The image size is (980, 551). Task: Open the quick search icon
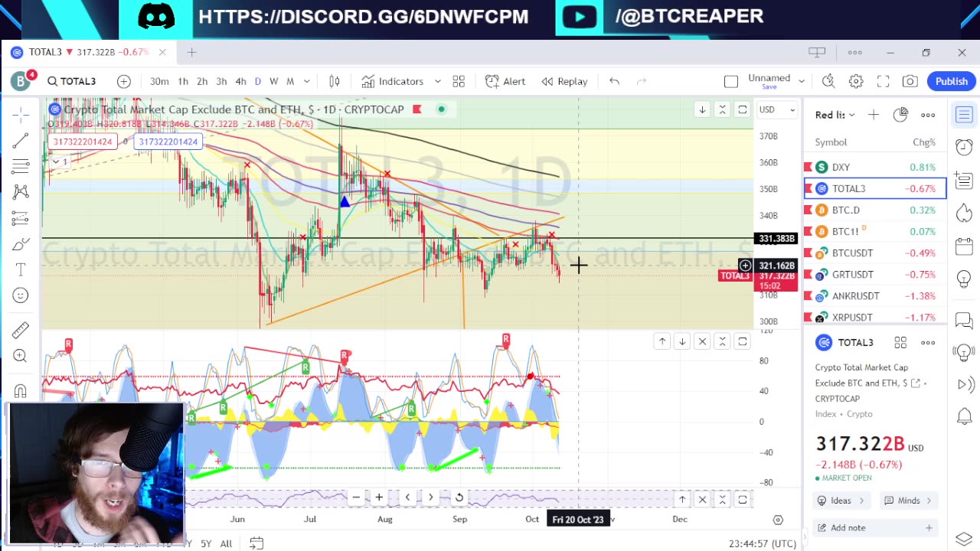828,81
